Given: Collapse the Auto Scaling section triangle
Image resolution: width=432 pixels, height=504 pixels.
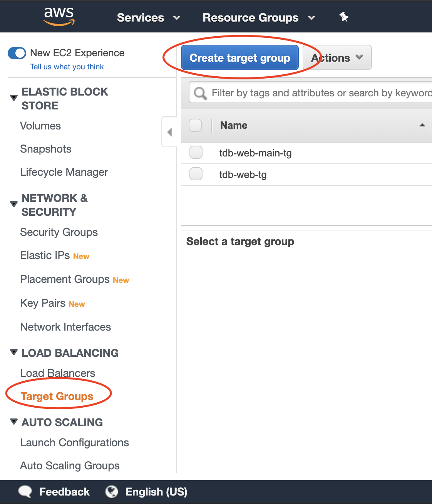Looking at the screenshot, I should click(x=14, y=422).
